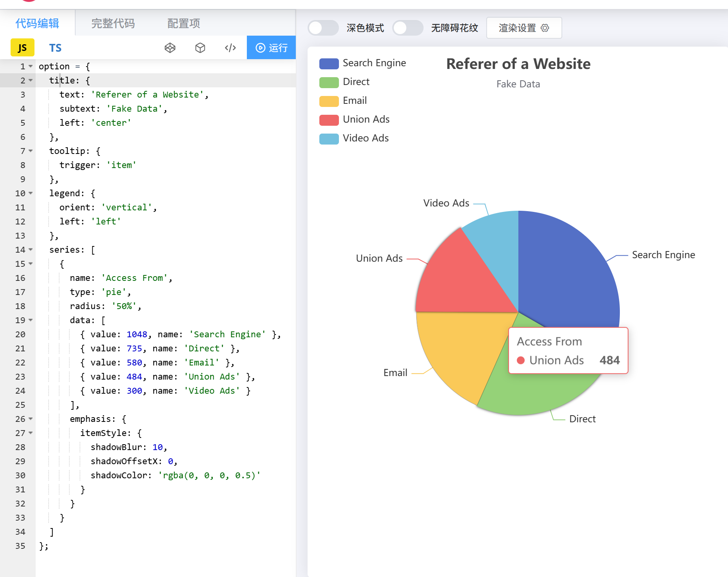The height and width of the screenshot is (577, 728).
Task: Collapse the title block fold arrow
Action: tap(31, 81)
